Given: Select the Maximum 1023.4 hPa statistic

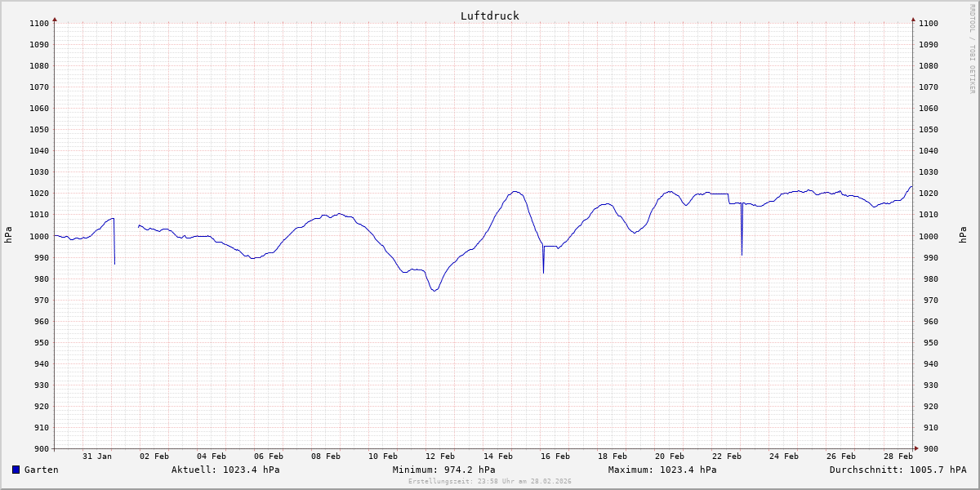Looking at the screenshot, I should tap(662, 470).
